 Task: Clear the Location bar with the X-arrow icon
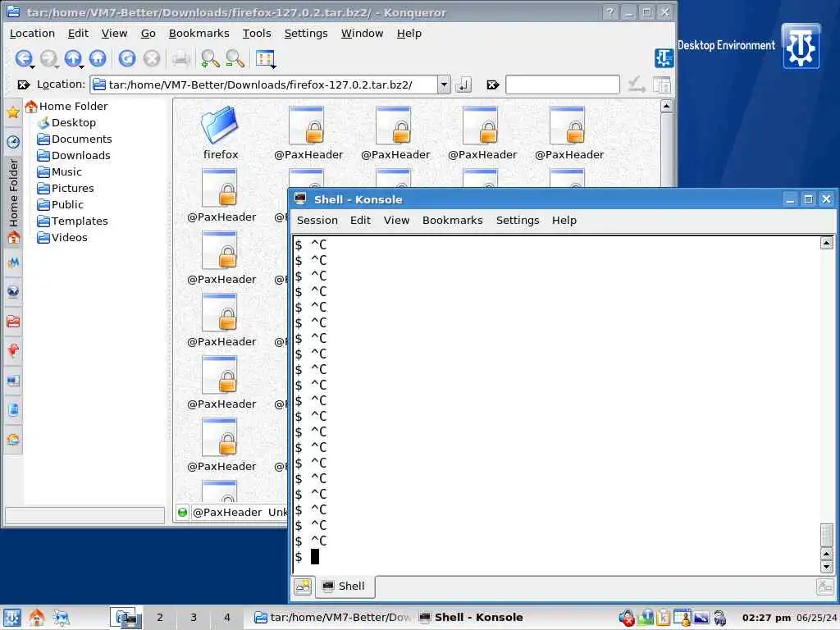(x=23, y=84)
